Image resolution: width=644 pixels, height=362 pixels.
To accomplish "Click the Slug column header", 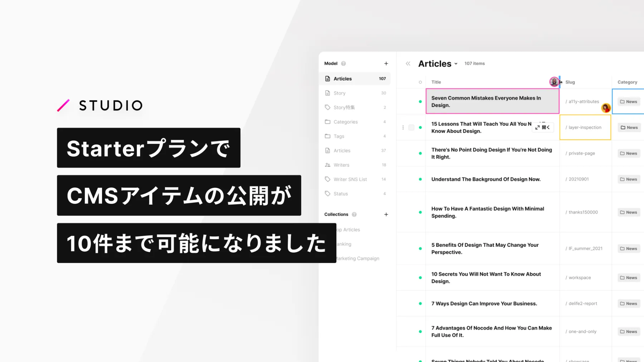I will tap(570, 82).
